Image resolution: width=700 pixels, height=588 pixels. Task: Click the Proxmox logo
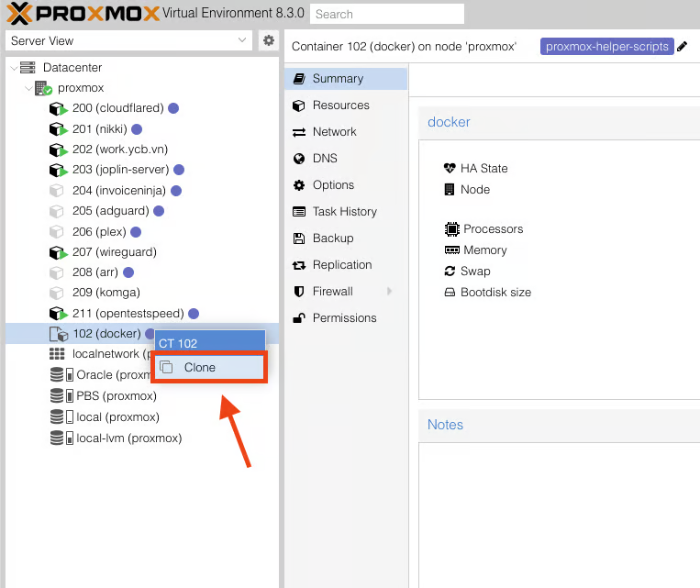83,13
